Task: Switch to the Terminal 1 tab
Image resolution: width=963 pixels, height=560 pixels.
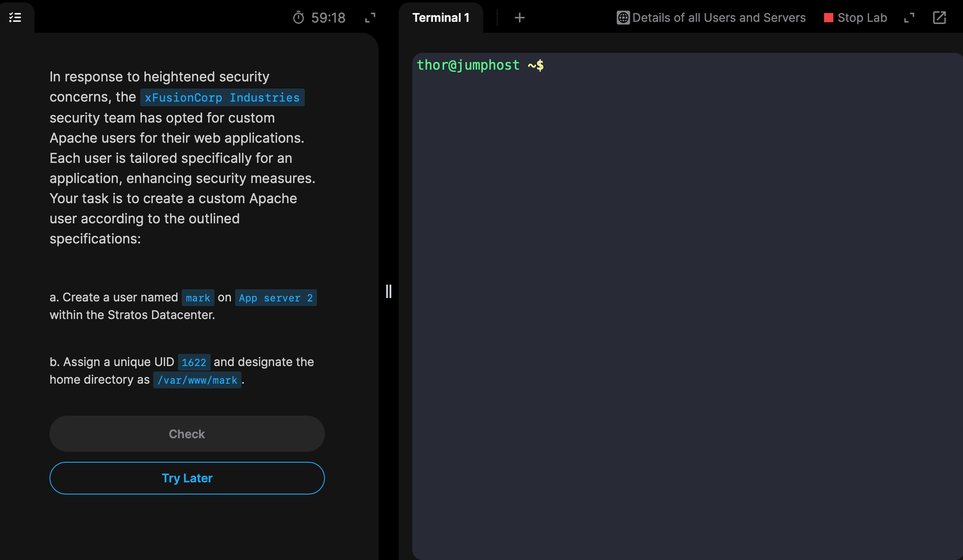Action: tap(441, 18)
